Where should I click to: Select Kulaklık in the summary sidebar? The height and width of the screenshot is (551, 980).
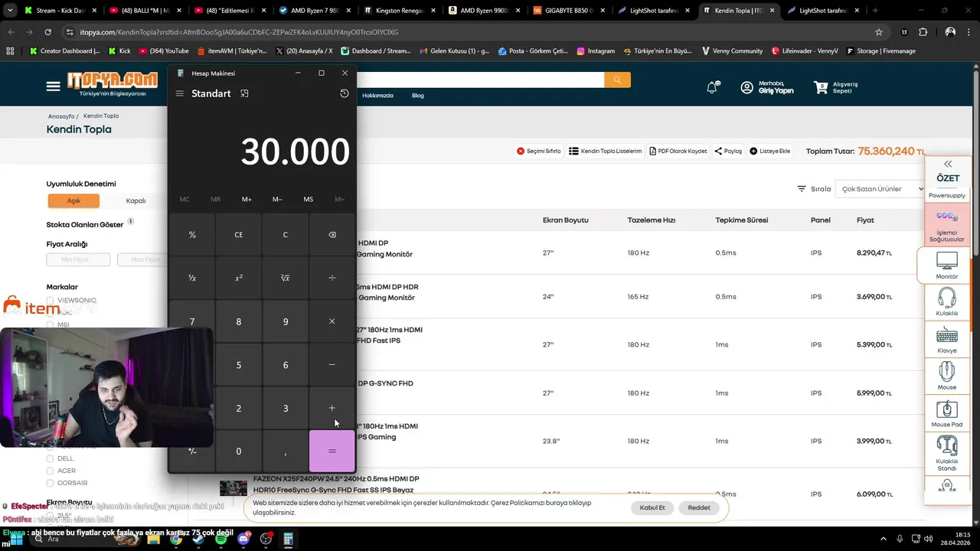click(x=947, y=302)
